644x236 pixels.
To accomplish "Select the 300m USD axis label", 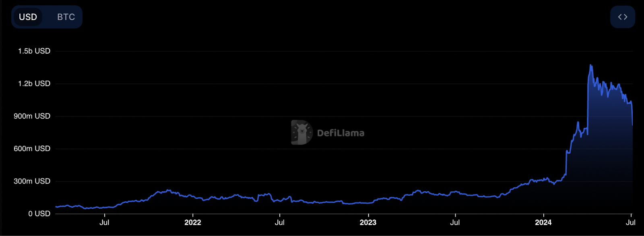I will 32,181.
